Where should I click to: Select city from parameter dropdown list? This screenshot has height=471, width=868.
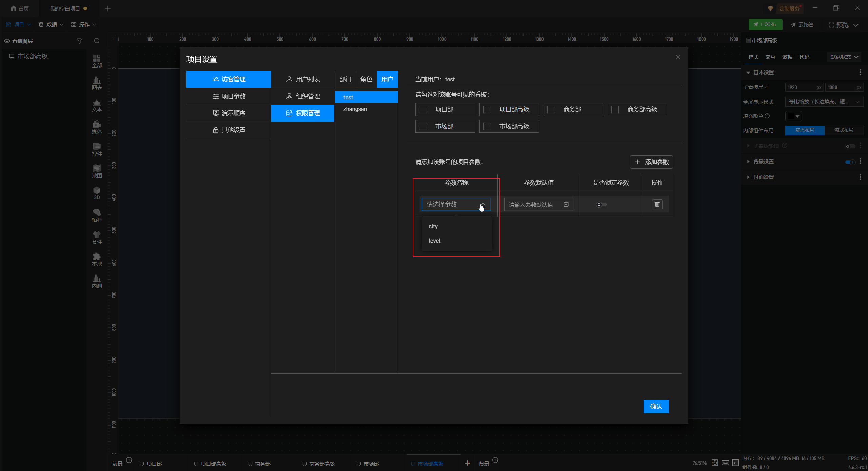[x=433, y=226]
